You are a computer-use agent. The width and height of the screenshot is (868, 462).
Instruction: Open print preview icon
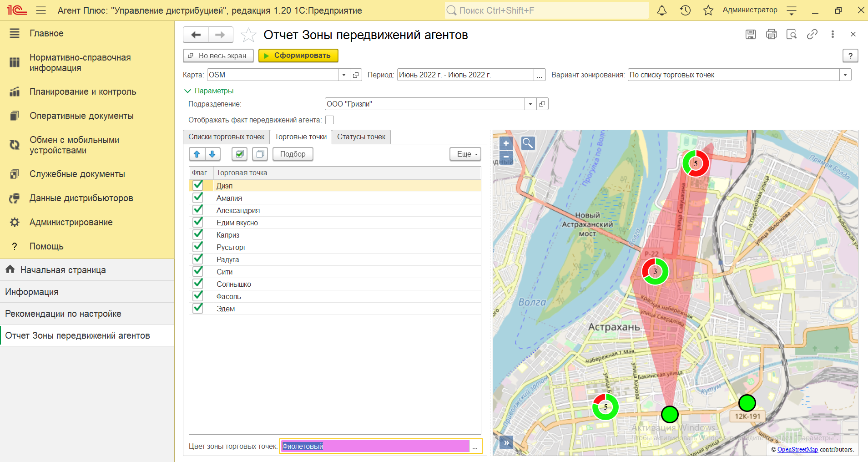tap(792, 34)
